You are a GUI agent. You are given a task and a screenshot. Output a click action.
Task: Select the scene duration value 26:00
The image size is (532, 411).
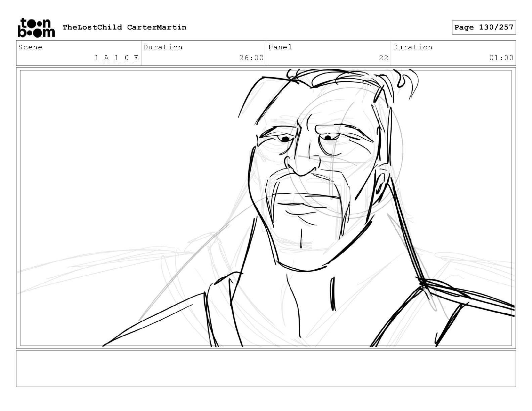251,58
